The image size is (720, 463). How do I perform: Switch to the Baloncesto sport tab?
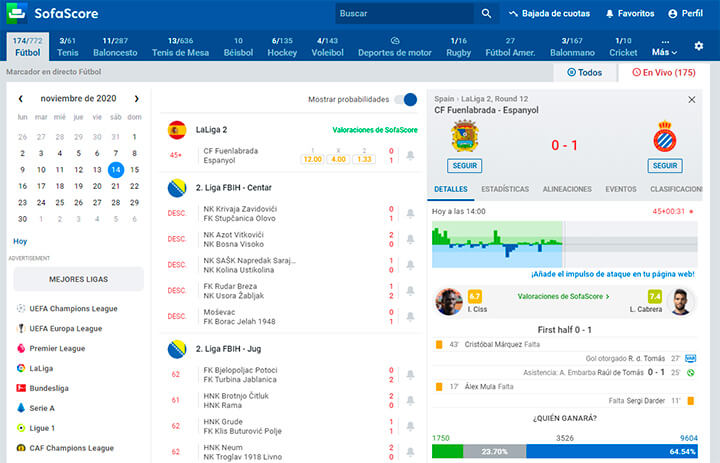115,47
